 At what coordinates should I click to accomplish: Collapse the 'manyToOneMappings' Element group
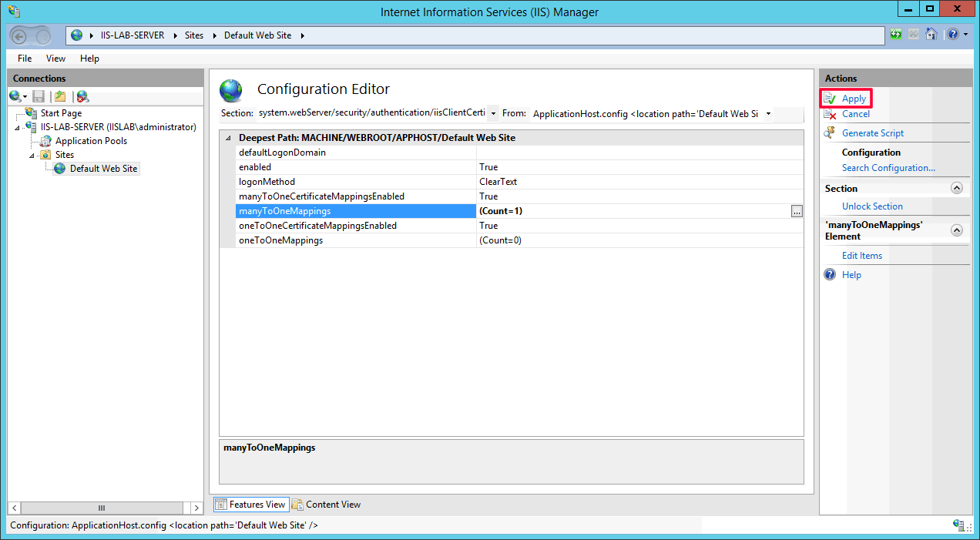(x=957, y=230)
